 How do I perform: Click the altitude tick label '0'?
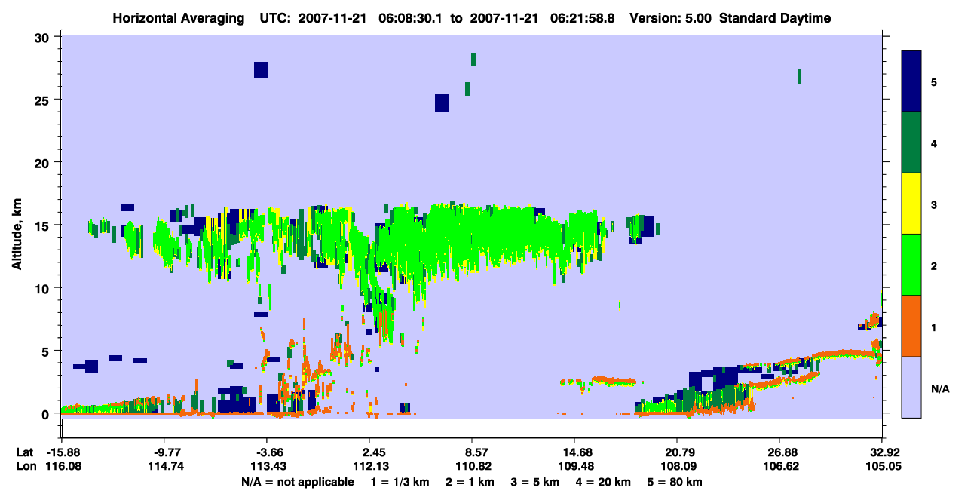tap(47, 414)
